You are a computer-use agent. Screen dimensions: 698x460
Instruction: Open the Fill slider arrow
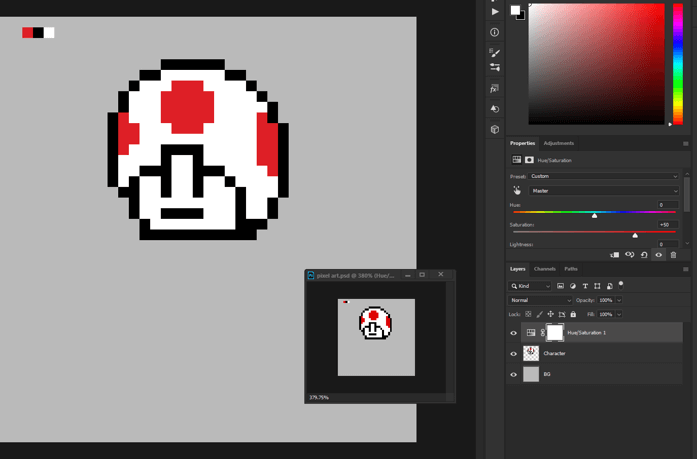click(x=619, y=314)
